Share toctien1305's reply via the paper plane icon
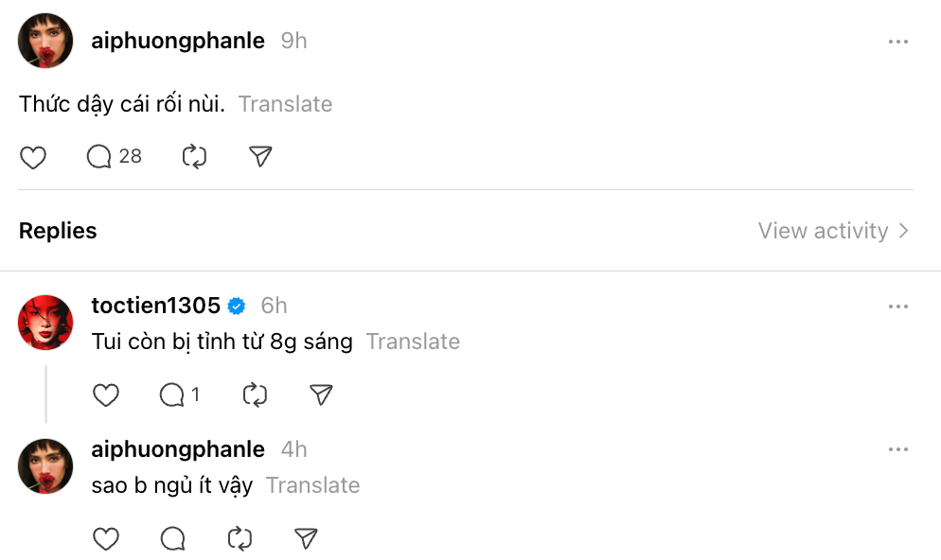 tap(321, 395)
